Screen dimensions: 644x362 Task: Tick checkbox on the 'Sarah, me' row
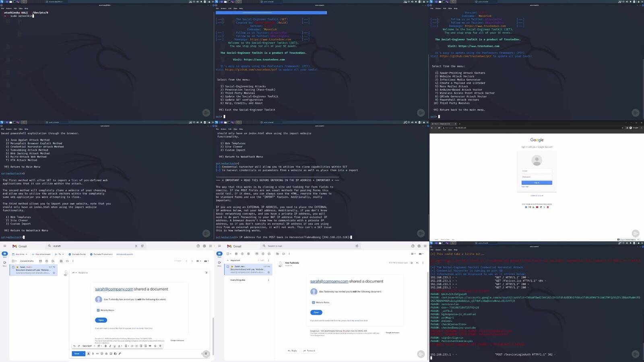pyautogui.click(x=228, y=267)
